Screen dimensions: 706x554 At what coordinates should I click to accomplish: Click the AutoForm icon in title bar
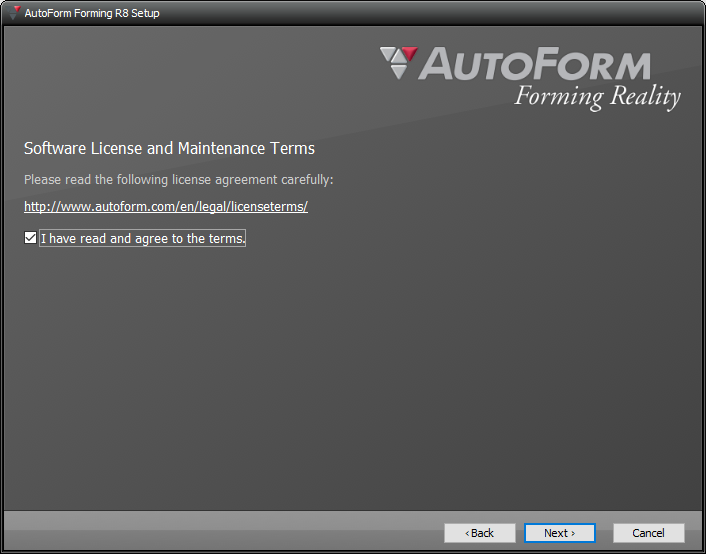[x=14, y=13]
